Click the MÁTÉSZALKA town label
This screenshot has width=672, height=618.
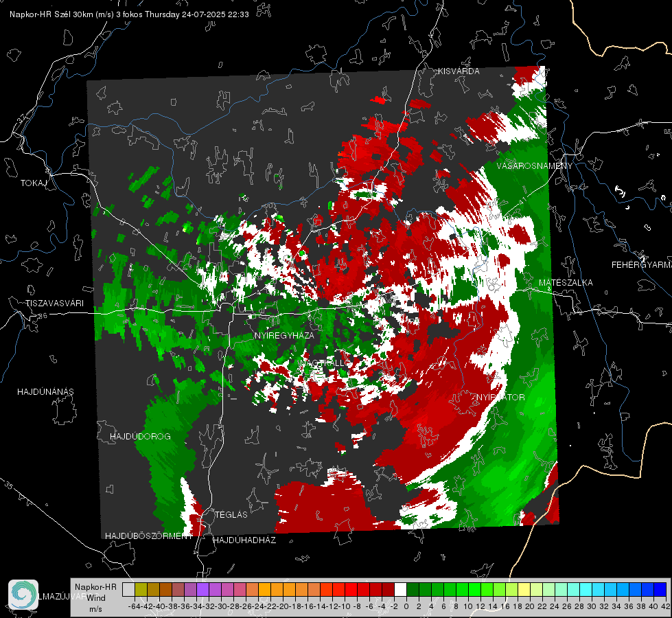566,283
